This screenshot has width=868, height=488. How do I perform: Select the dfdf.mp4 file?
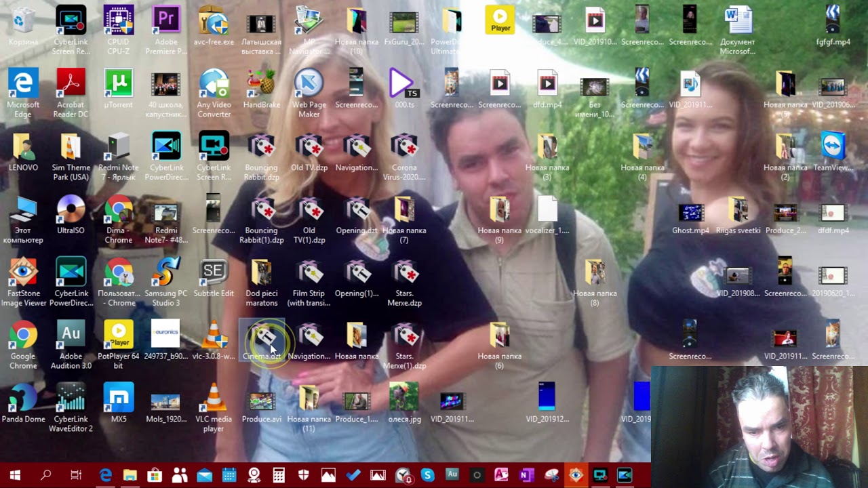pyautogui.click(x=833, y=218)
